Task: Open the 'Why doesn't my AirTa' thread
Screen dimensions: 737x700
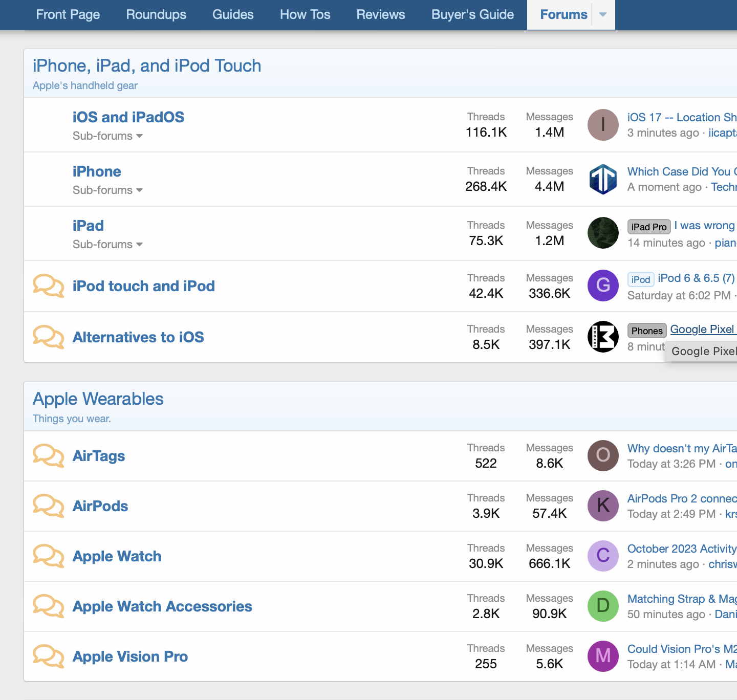Action: point(682,448)
